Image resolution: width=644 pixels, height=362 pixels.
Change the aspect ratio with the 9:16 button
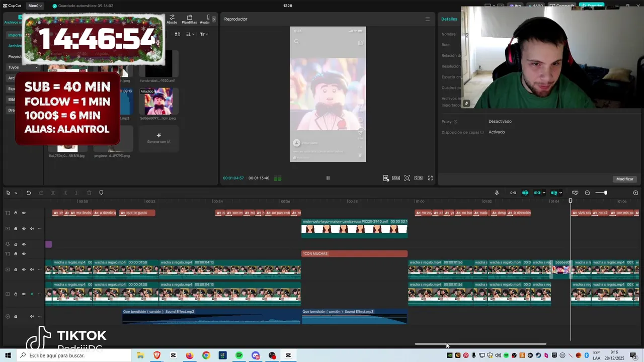pyautogui.click(x=418, y=178)
